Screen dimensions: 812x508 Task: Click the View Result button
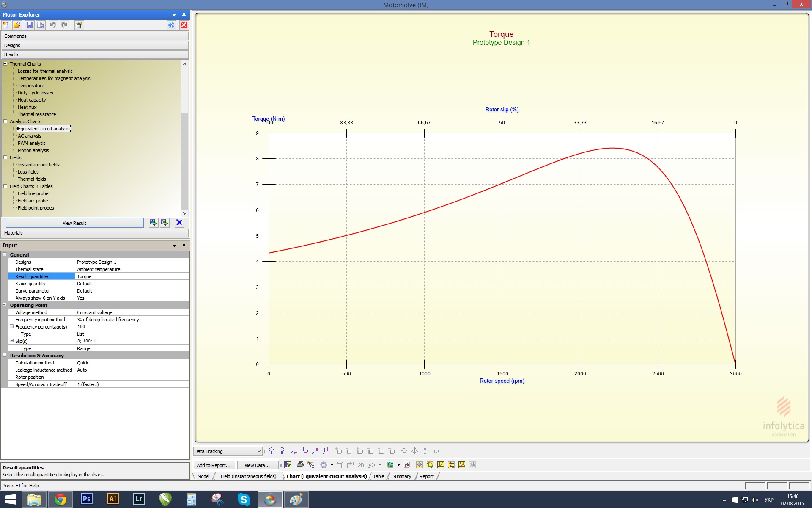click(x=74, y=223)
